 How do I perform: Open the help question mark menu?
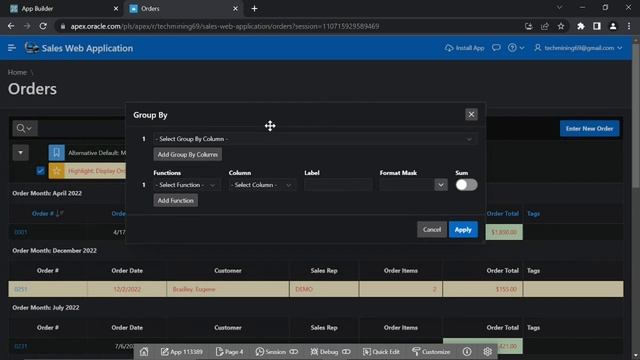[516, 48]
